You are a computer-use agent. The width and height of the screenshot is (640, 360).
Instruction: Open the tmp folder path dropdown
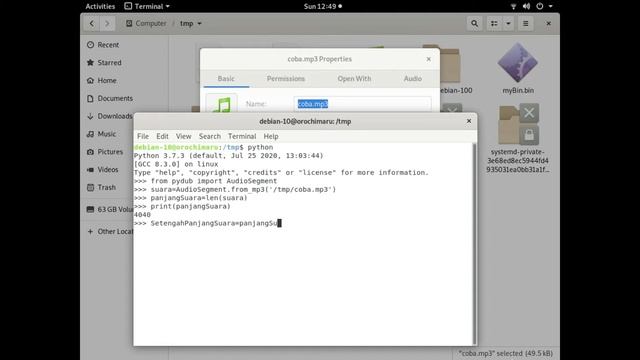191,24
